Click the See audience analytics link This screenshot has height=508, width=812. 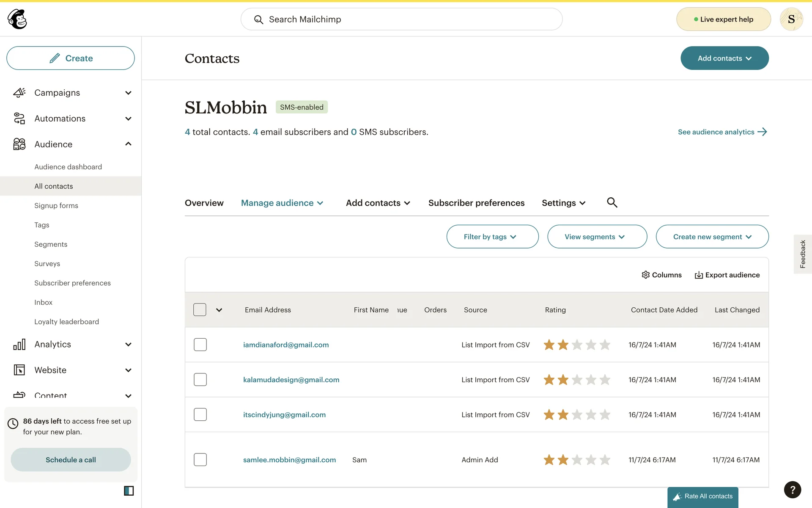722,132
